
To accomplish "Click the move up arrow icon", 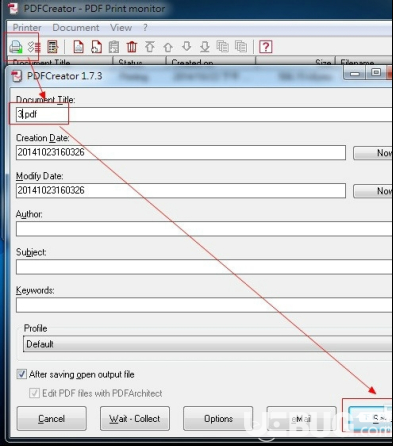I will (x=168, y=47).
